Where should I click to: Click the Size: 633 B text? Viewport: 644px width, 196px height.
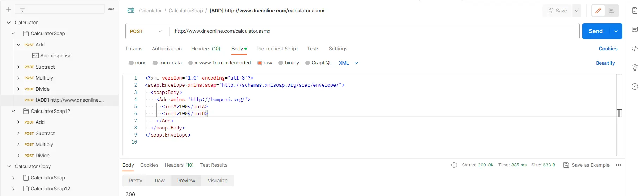543,165
